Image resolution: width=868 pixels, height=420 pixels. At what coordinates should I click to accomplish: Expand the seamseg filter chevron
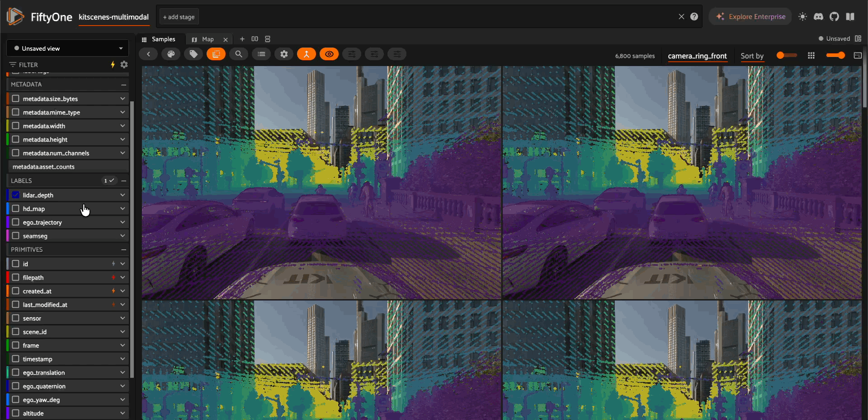[123, 236]
